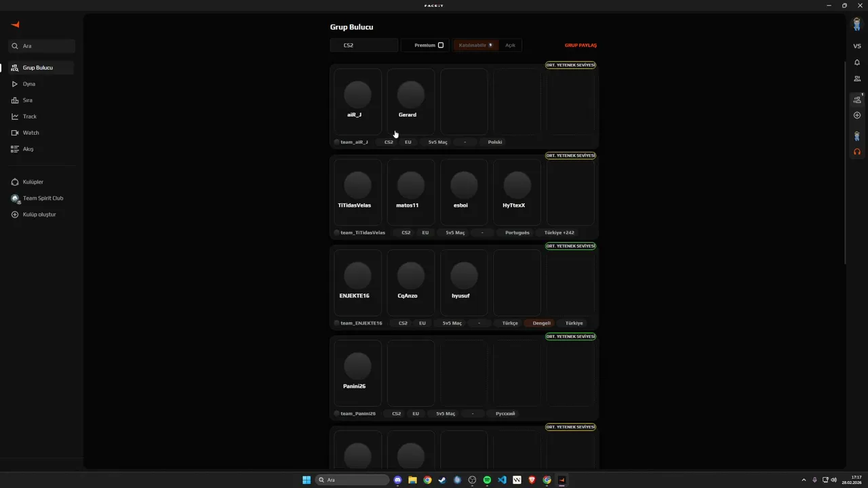
Task: Click the Grup Bulucu sidebar icon
Action: [14, 68]
